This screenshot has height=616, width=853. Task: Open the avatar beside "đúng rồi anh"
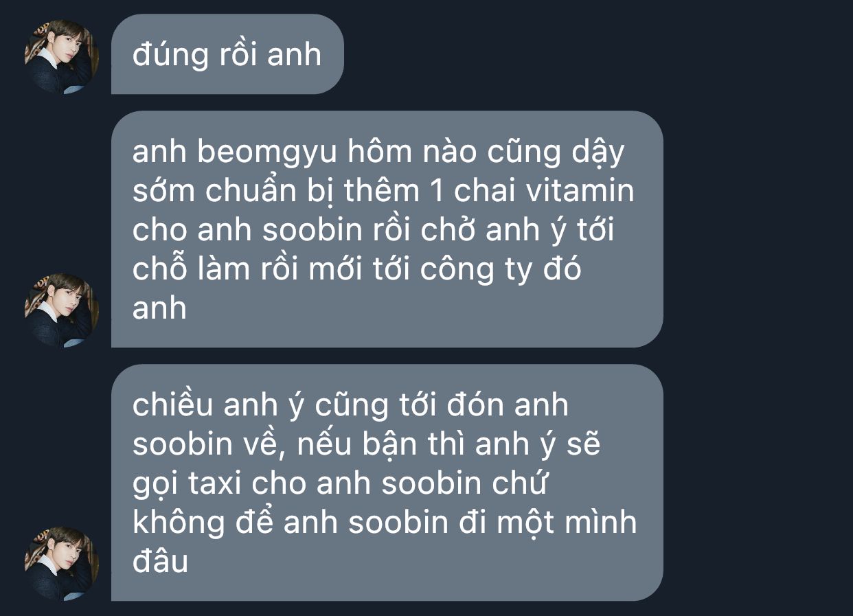point(62,56)
